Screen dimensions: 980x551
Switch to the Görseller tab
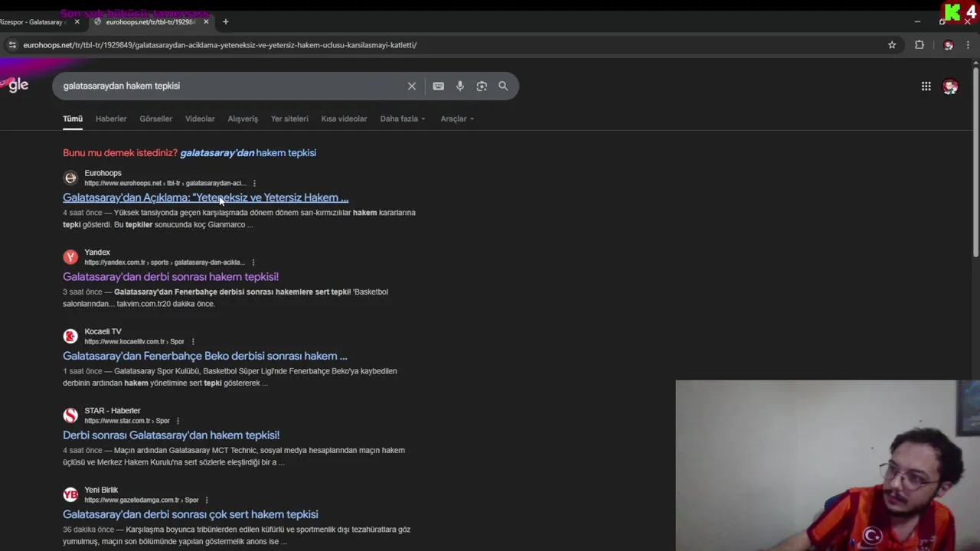(155, 119)
